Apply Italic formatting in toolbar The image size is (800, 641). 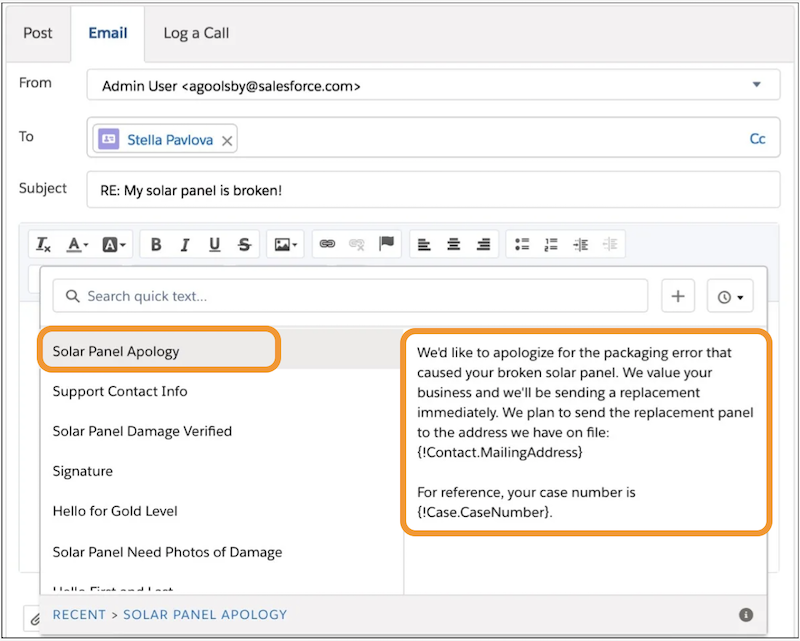pos(185,245)
